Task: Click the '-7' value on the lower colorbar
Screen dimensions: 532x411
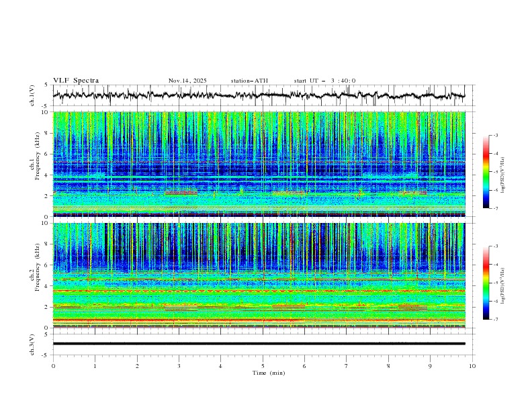Action: (x=495, y=319)
